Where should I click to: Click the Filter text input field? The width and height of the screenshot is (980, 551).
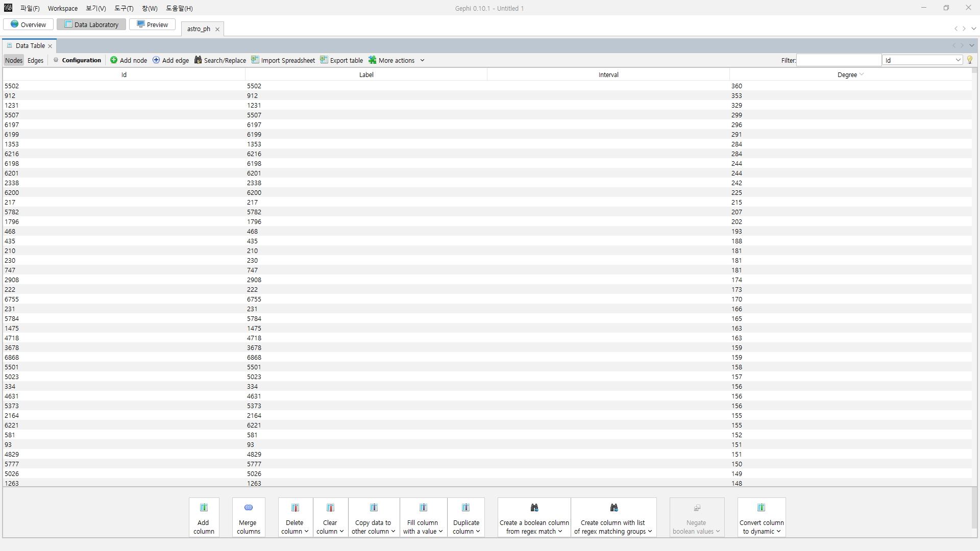[839, 60]
